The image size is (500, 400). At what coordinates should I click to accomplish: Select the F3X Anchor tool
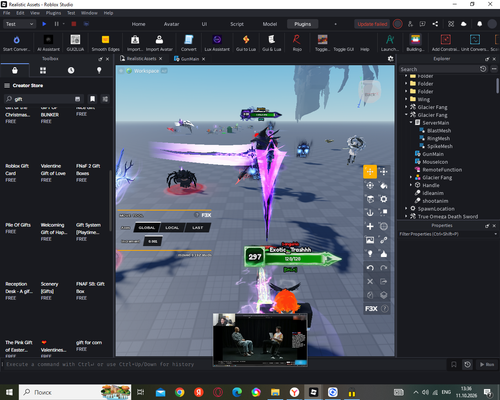point(370,213)
